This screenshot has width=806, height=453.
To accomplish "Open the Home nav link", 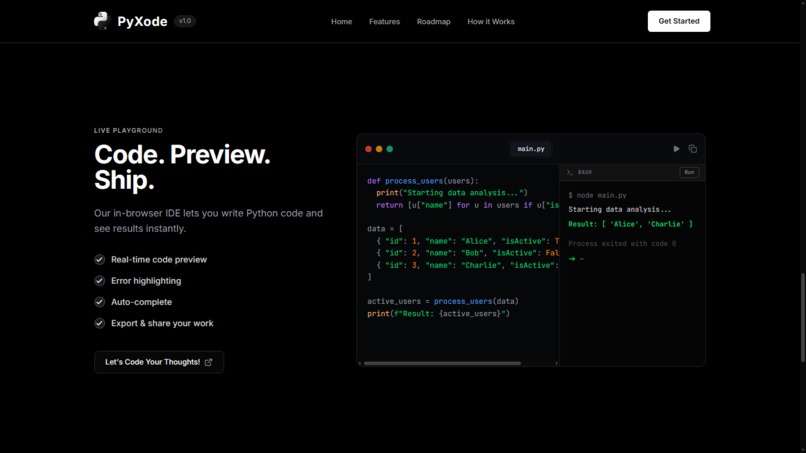I will coord(341,22).
